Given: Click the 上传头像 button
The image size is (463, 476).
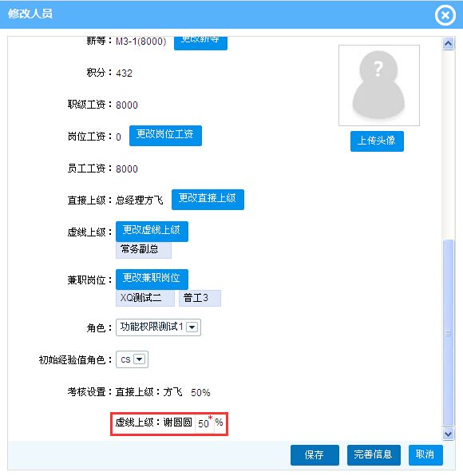Looking at the screenshot, I should click(377, 141).
